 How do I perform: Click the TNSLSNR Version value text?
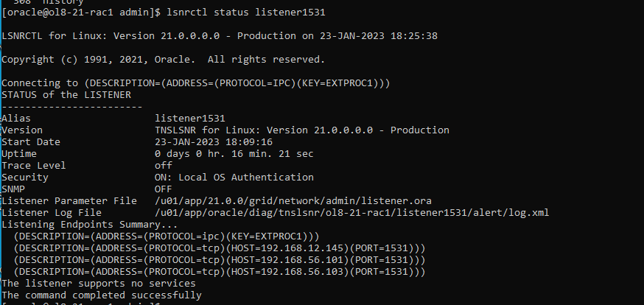[302, 130]
